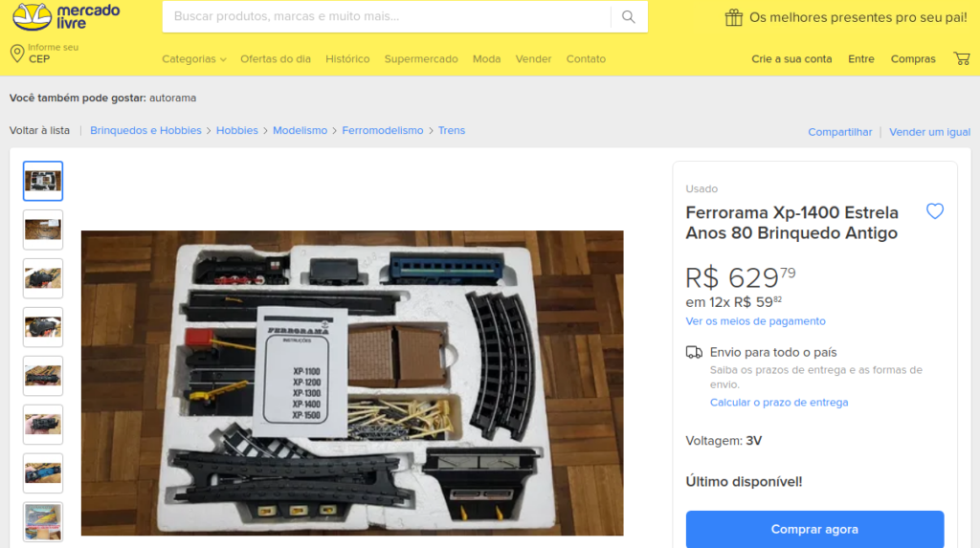Click Calcular o prazo de entrega link
980x548 pixels.
click(779, 403)
